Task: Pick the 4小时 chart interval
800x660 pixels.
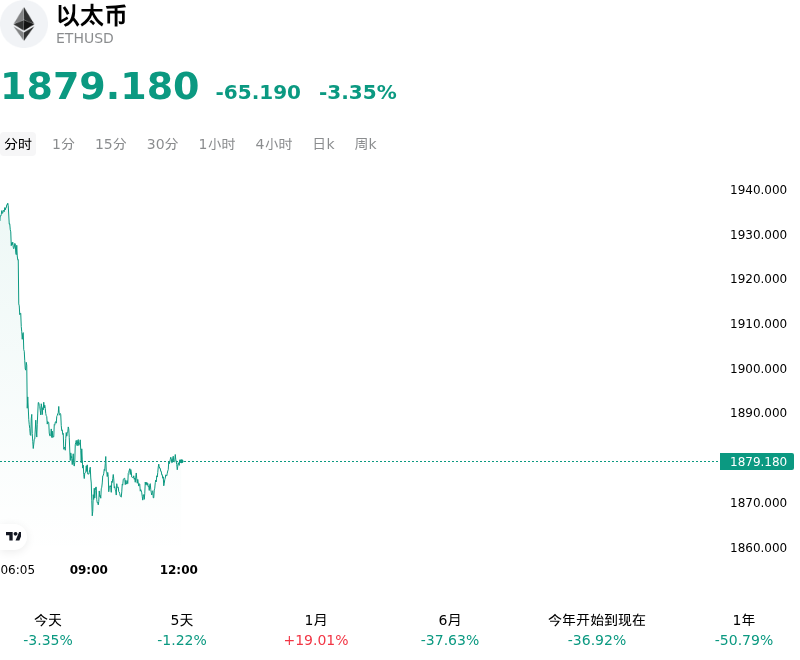Action: click(x=274, y=144)
